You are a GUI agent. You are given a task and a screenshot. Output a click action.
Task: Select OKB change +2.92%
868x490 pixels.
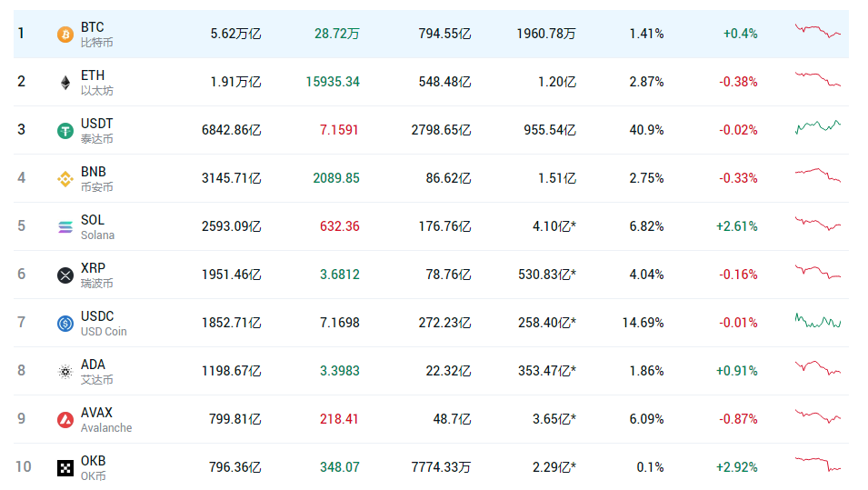click(x=737, y=467)
